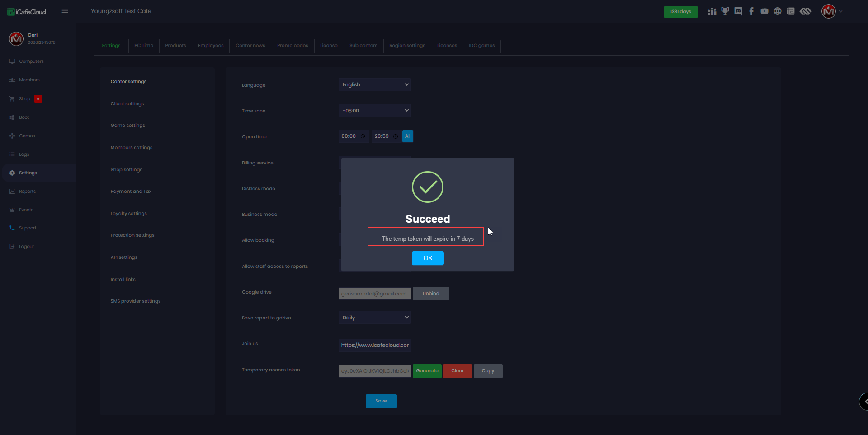Expand the Time zone dropdown
The width and height of the screenshot is (868, 435).
375,111
